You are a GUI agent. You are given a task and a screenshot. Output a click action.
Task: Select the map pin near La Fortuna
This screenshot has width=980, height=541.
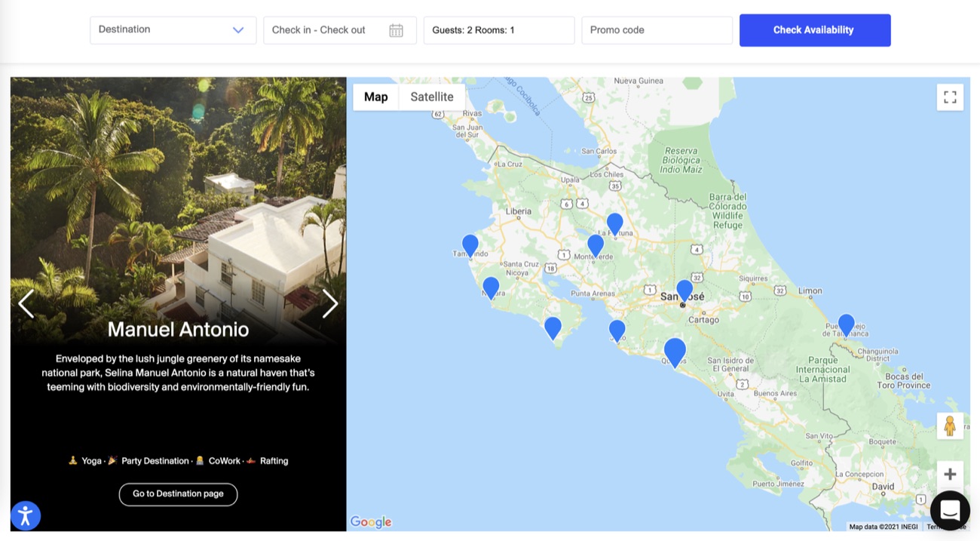click(615, 224)
